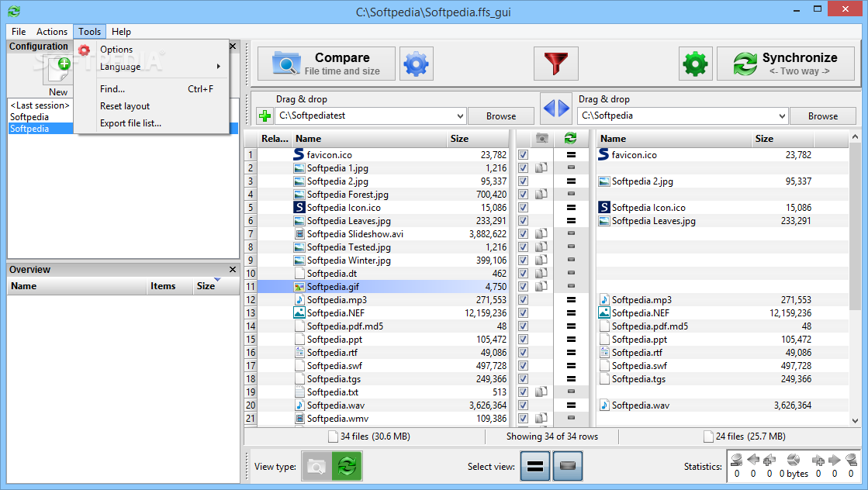This screenshot has height=490, width=868.
Task: Click the Compare button
Action: point(327,64)
